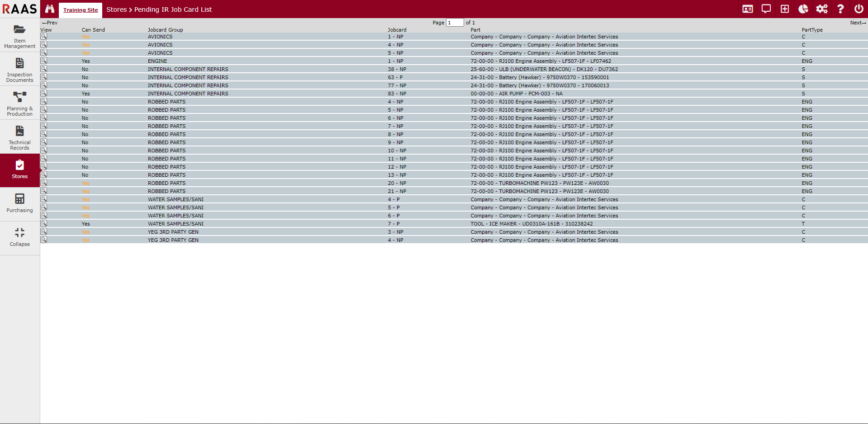Open Inspection Documents in the sidebar
Screen dimensions: 868x424
(19, 70)
